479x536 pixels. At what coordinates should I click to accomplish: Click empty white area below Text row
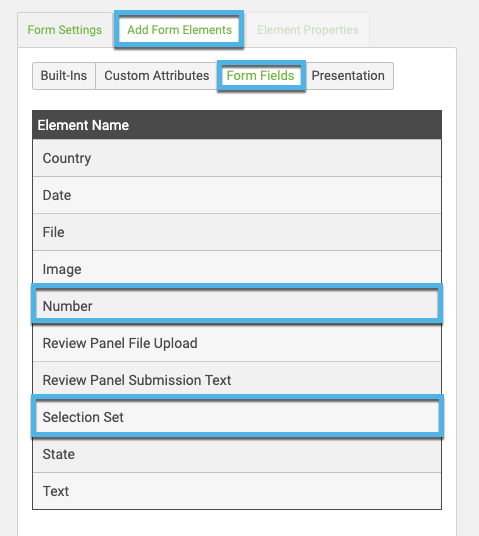point(237,523)
